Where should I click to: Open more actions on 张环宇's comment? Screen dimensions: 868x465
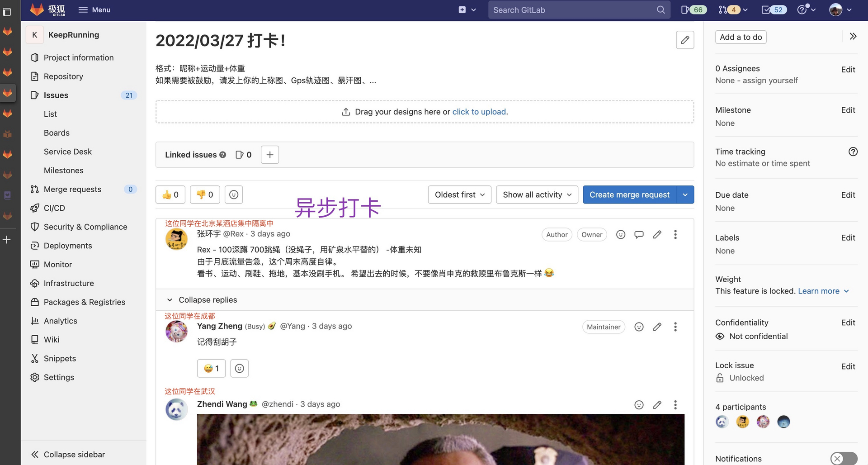pos(675,234)
